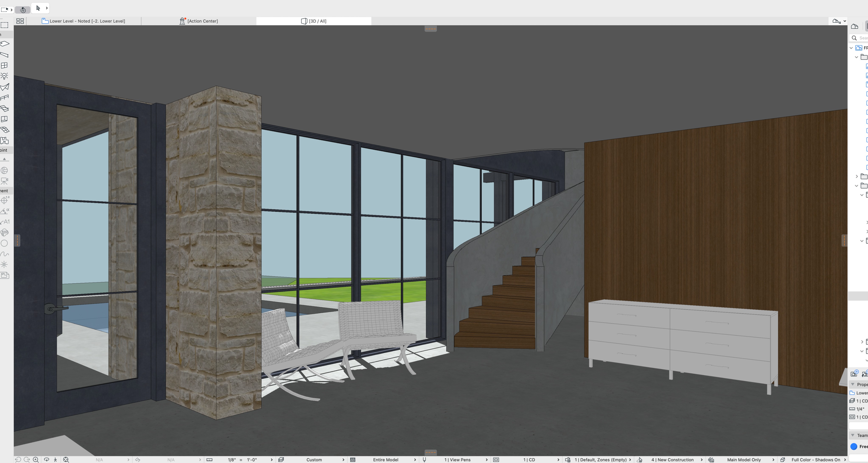Image resolution: width=868 pixels, height=463 pixels.
Task: Activate the Explore walk-figure icon
Action: coord(56,460)
